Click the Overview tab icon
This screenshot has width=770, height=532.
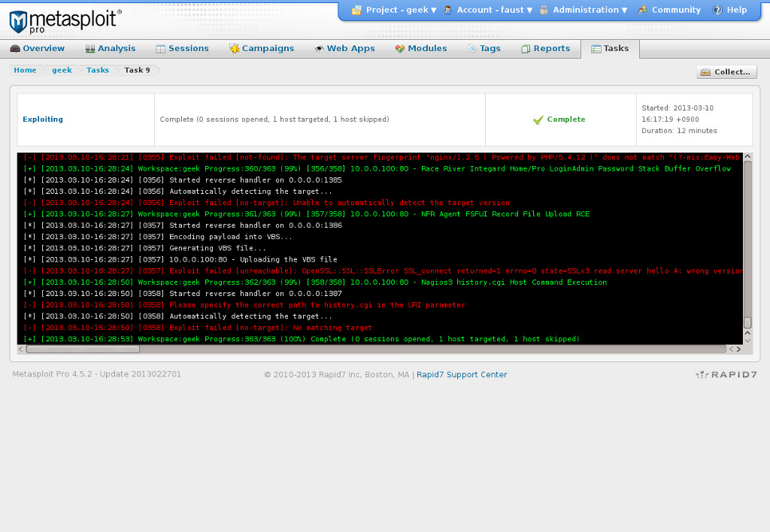[x=15, y=49]
